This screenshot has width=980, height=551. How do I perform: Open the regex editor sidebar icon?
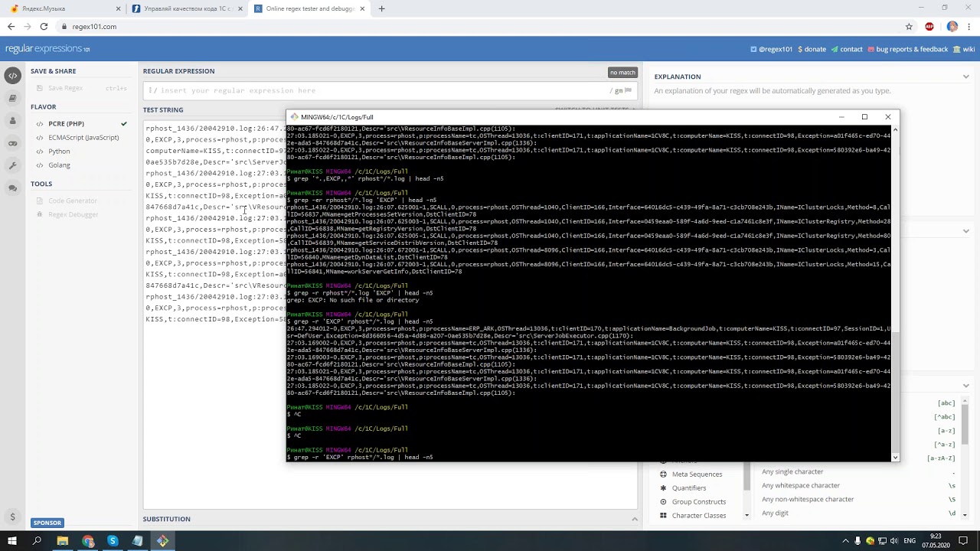point(12,76)
